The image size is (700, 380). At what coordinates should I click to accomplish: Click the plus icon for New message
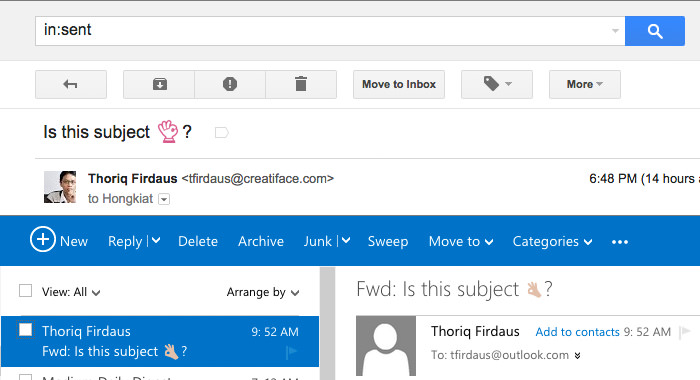pyautogui.click(x=43, y=239)
